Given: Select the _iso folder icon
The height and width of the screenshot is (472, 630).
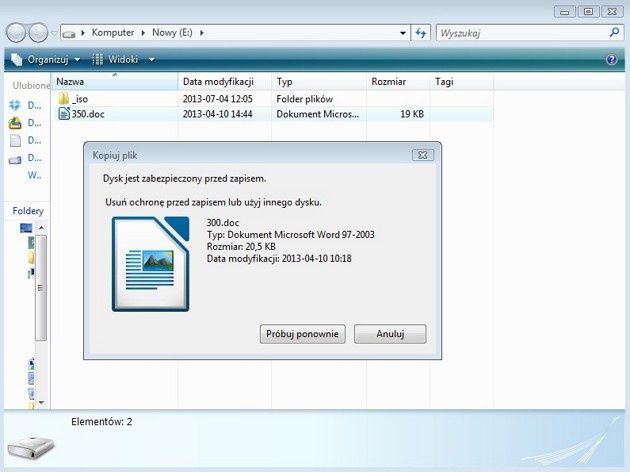Looking at the screenshot, I should (x=63, y=98).
